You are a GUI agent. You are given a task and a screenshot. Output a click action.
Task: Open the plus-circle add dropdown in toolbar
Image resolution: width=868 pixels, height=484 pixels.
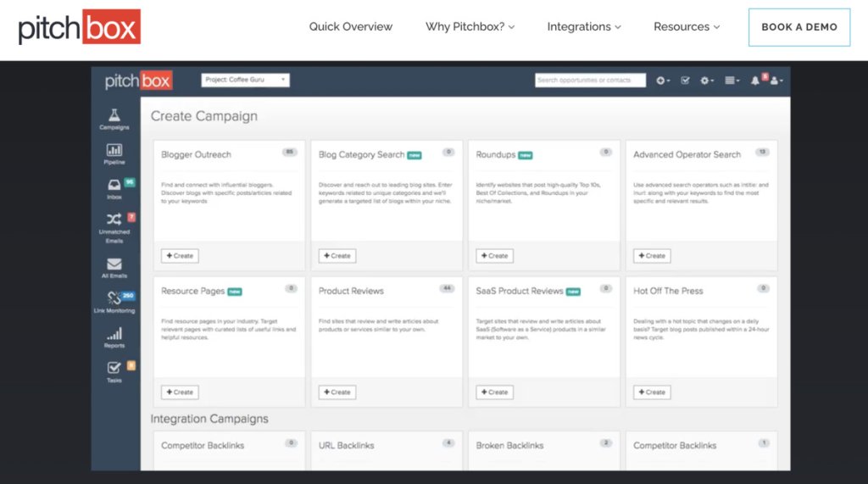coord(663,81)
